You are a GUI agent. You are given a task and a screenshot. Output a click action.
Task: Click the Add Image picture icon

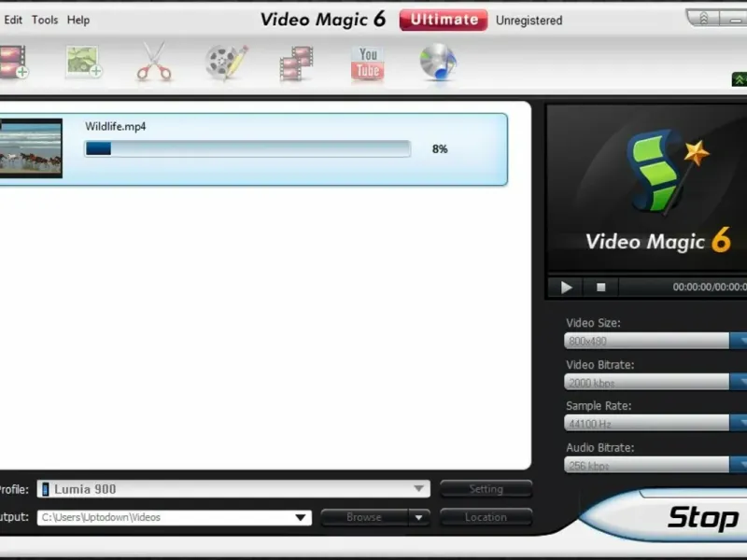coord(84,62)
